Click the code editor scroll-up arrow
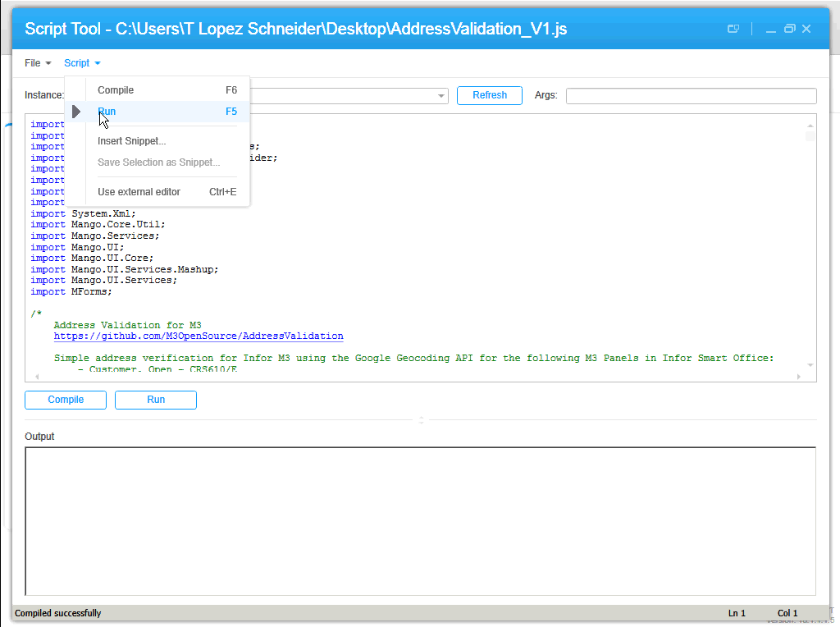 point(810,122)
